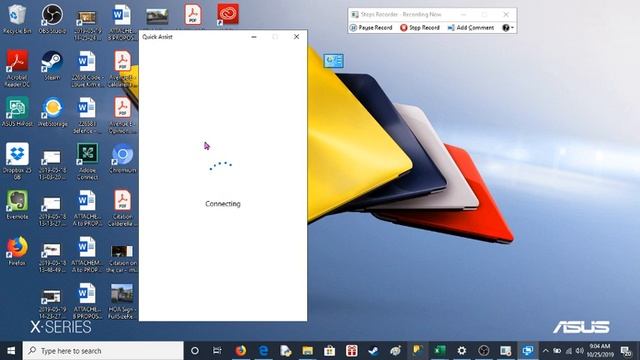640x360 pixels.
Task: Open the clock showing 9:04 AM
Action: [600, 351]
